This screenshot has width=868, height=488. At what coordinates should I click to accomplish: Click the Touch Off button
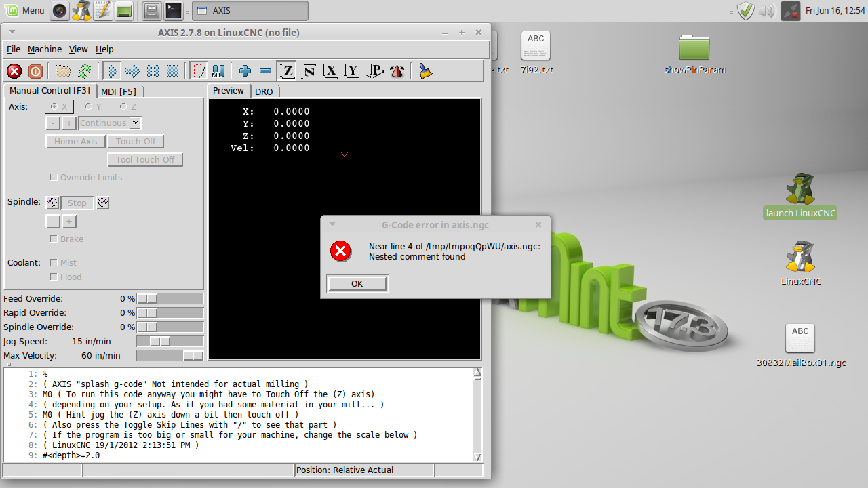[x=136, y=142]
